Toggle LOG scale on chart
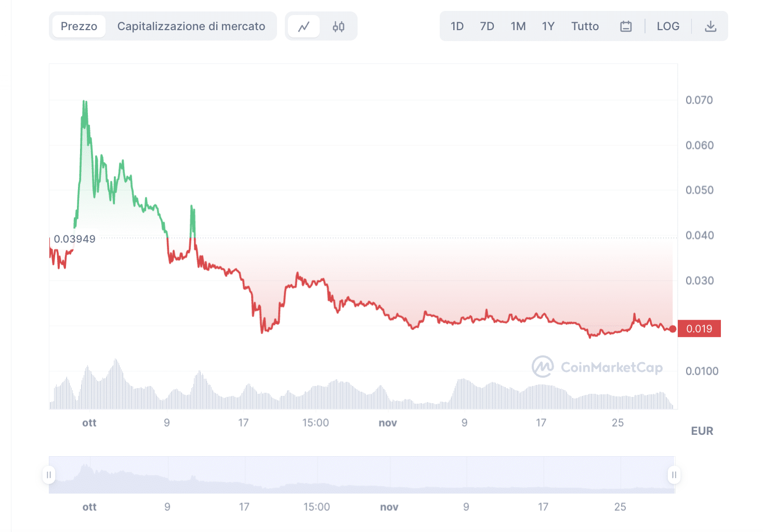The image size is (763, 532). (668, 26)
